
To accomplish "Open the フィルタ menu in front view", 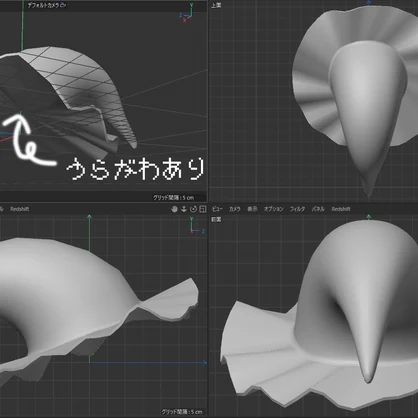I will point(297,209).
